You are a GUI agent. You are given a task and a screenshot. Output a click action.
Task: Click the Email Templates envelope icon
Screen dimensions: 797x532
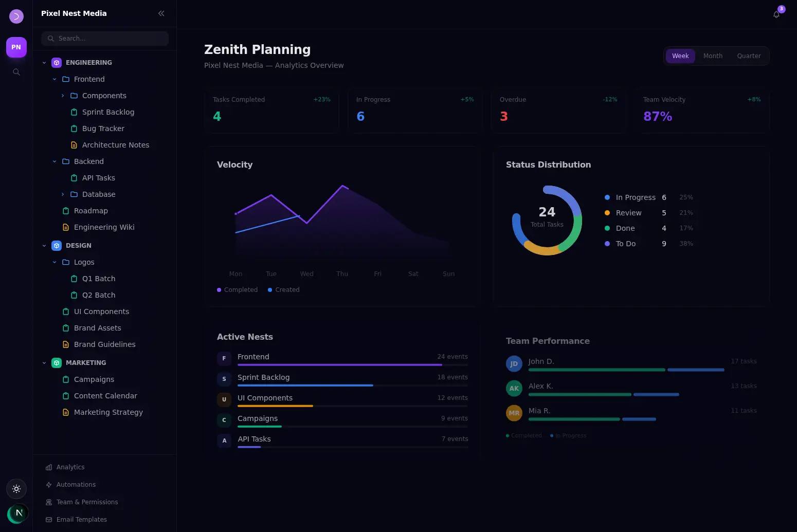[49, 520]
